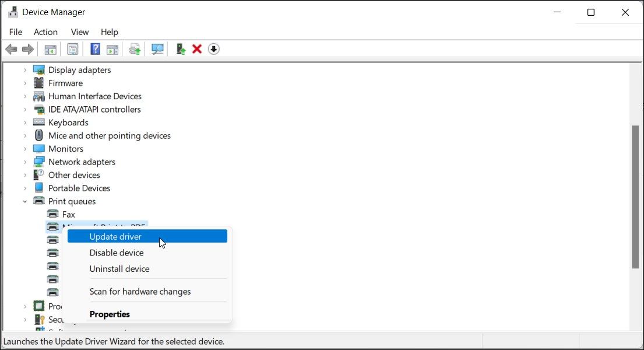This screenshot has width=644, height=350.
Task: Choose Disable device from the context menu
Action: click(x=116, y=253)
